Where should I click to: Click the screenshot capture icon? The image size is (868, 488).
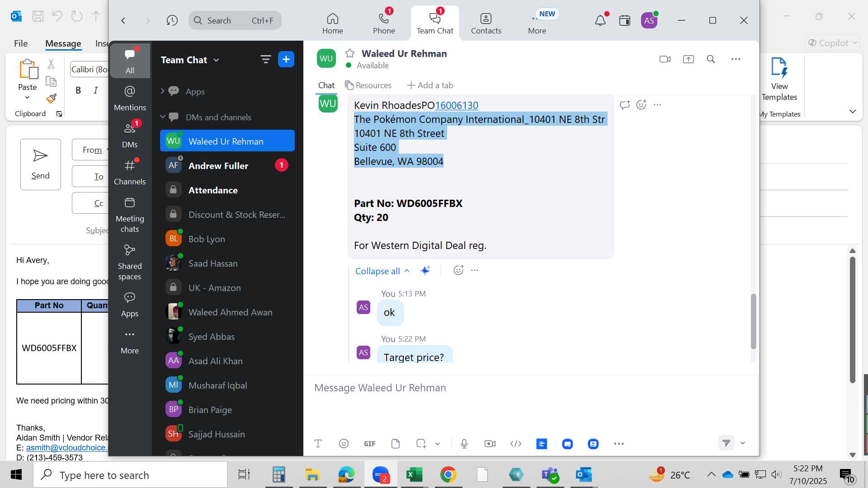click(x=421, y=444)
